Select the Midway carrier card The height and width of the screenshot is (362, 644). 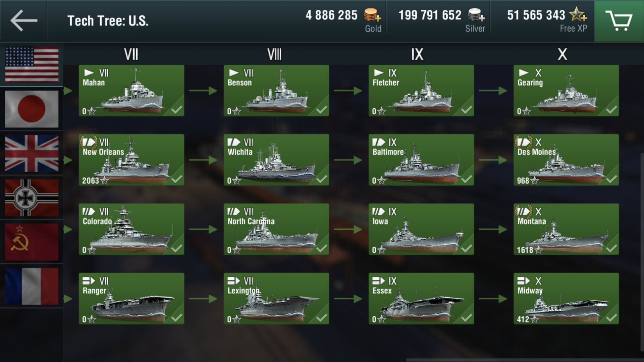(566, 299)
